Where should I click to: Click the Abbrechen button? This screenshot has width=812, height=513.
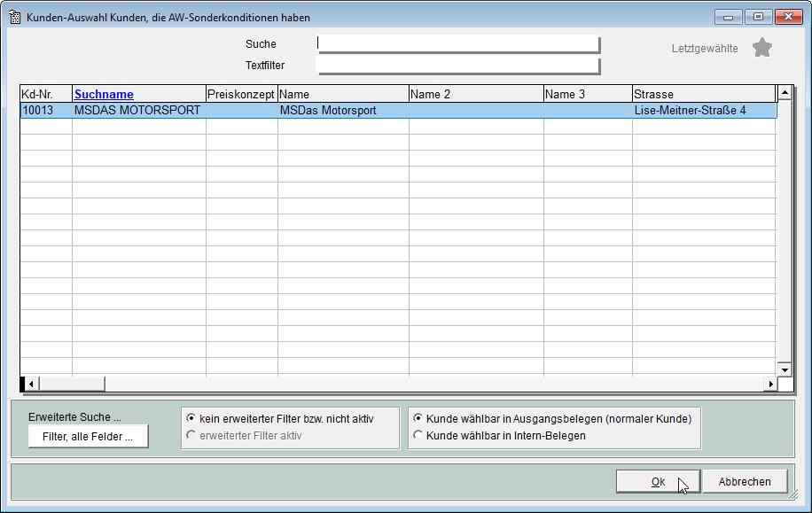(745, 481)
